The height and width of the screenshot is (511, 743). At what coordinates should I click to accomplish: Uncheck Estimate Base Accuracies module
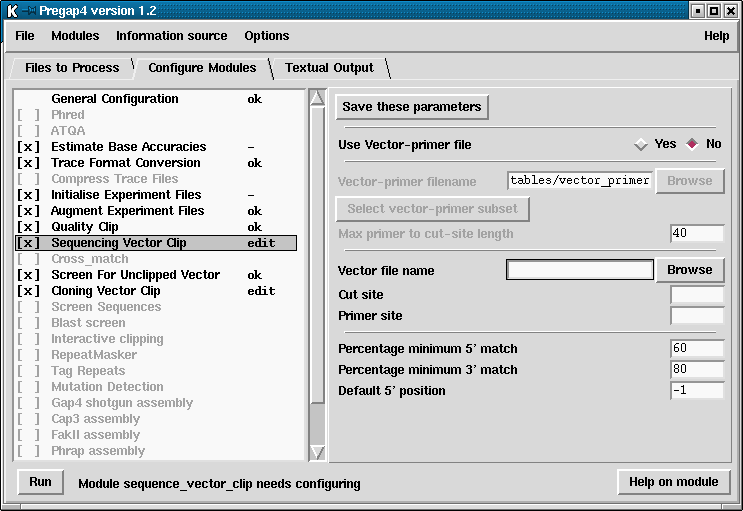point(29,147)
